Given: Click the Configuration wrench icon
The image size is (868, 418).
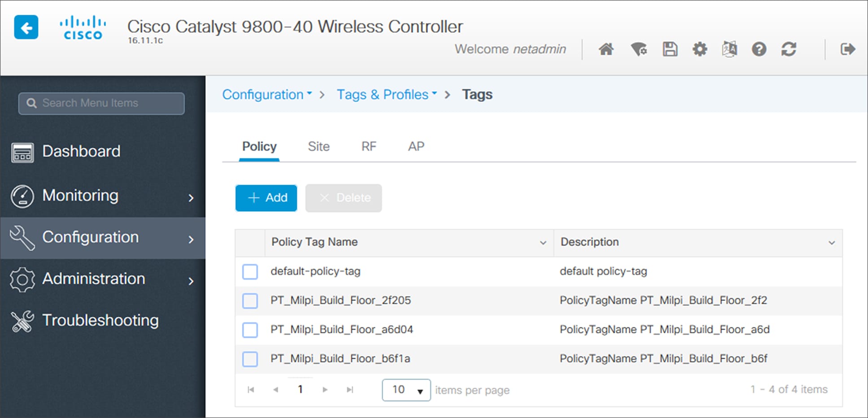Looking at the screenshot, I should (22, 238).
